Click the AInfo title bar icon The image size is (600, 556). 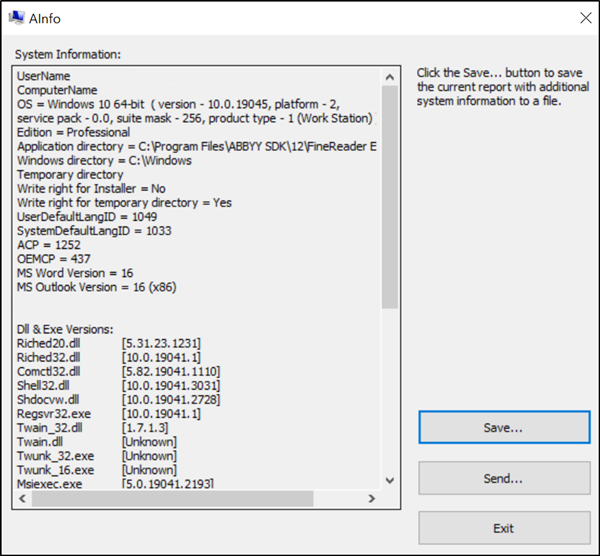pyautogui.click(x=16, y=18)
